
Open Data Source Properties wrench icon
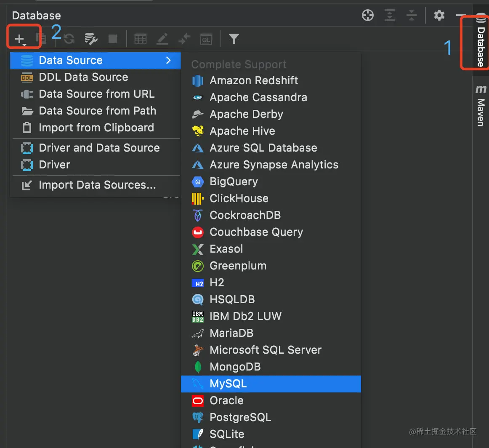point(91,39)
